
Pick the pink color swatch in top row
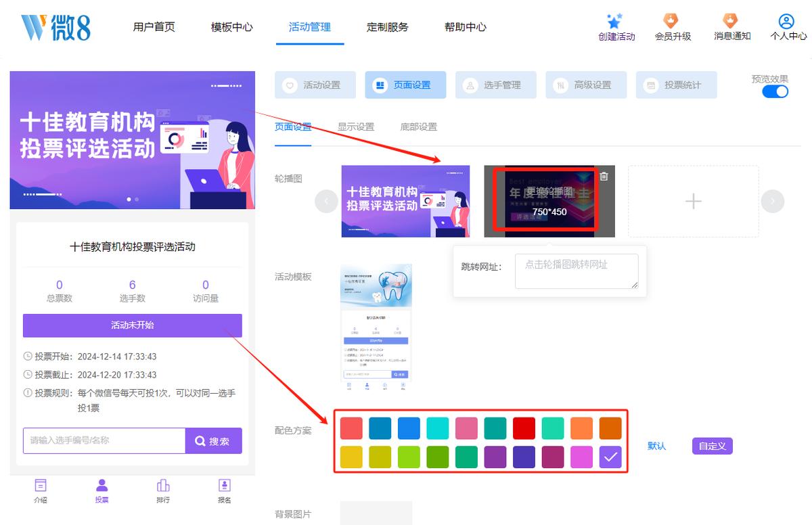coord(466,428)
